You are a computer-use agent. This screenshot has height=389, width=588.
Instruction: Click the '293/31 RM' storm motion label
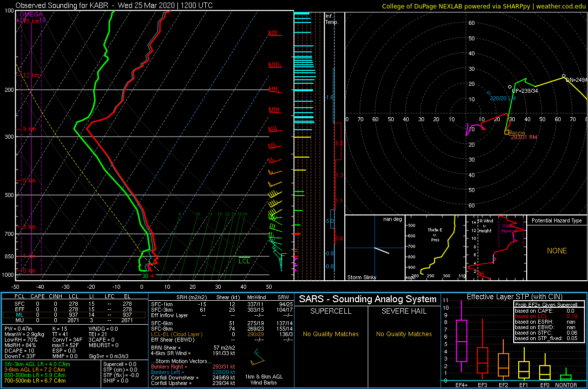click(x=524, y=138)
